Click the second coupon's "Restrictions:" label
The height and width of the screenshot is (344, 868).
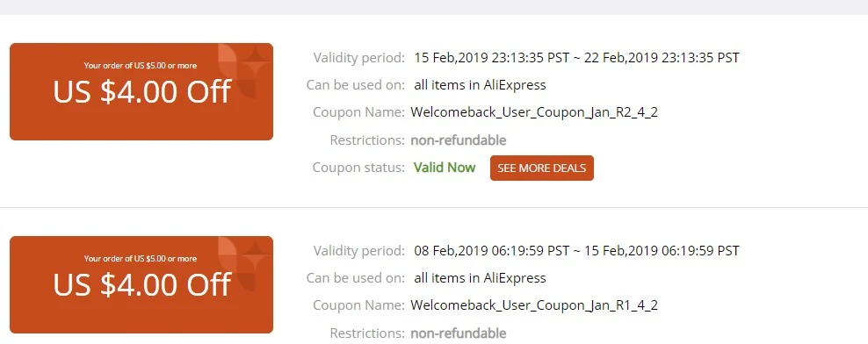tap(367, 333)
